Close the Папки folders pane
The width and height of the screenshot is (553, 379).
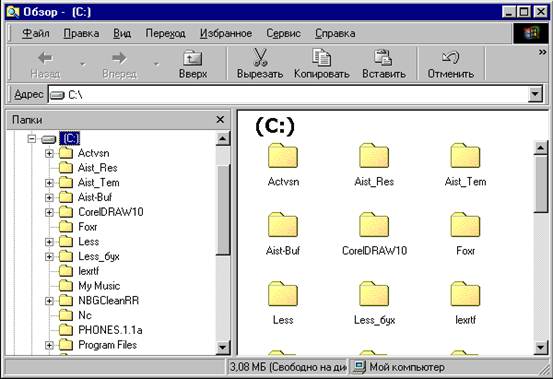(x=220, y=120)
